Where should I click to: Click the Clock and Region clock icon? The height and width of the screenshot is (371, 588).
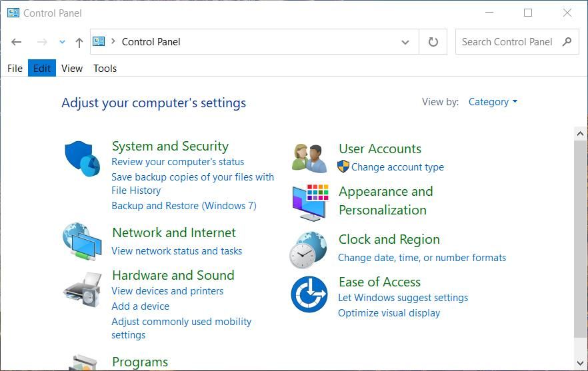(308, 250)
